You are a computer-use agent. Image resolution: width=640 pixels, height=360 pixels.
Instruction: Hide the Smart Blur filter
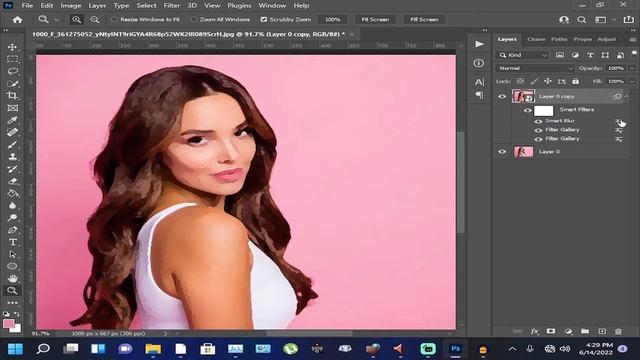point(538,121)
